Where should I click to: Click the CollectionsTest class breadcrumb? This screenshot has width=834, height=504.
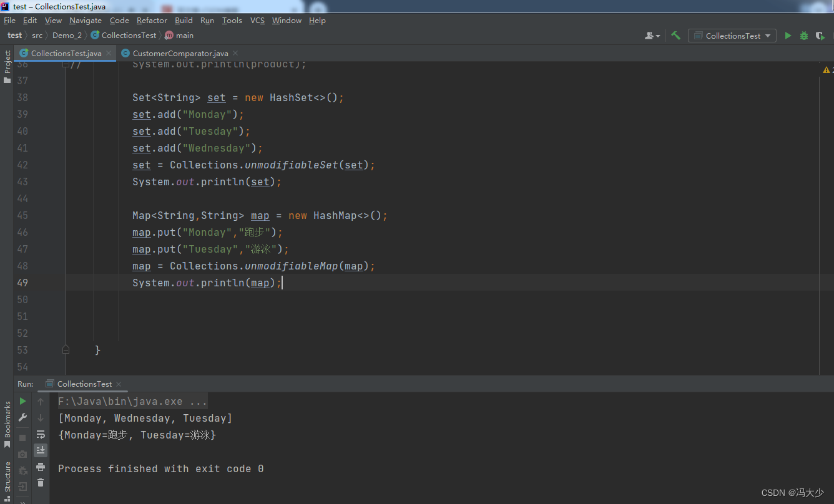124,36
